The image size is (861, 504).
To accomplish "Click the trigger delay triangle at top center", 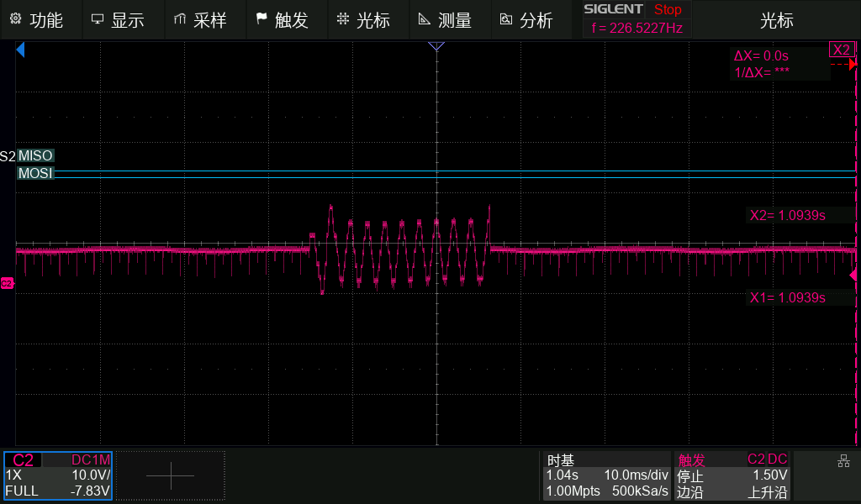I will point(436,46).
